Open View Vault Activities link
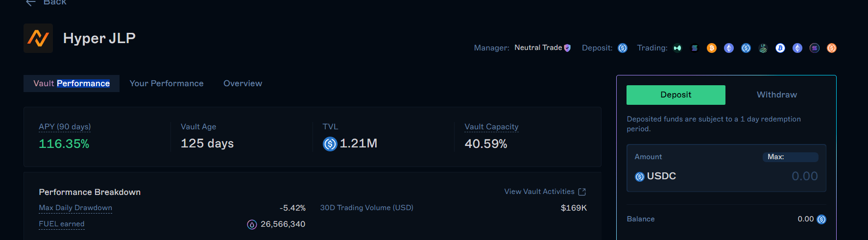The image size is (868, 240). pyautogui.click(x=539, y=192)
